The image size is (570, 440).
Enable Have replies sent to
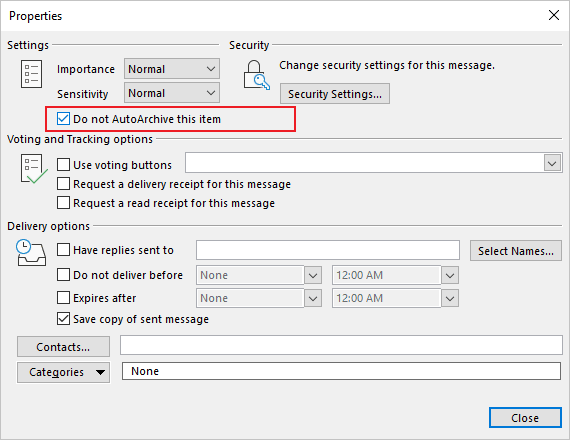pos(63,250)
